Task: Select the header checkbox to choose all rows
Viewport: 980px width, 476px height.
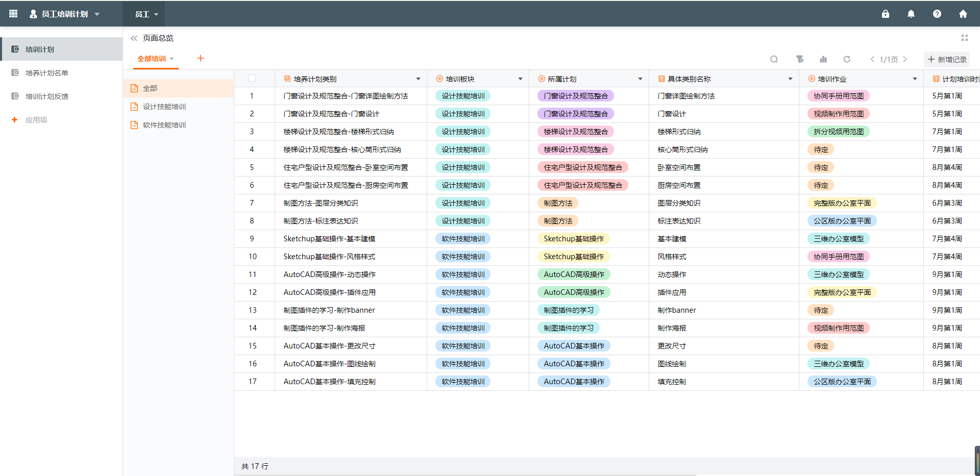Action: point(252,78)
